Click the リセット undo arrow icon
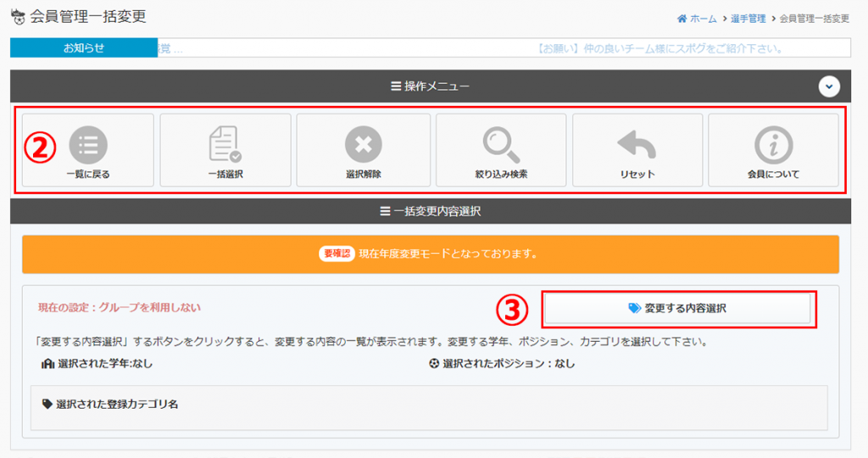Image resolution: width=868 pixels, height=458 pixels. 637,144
